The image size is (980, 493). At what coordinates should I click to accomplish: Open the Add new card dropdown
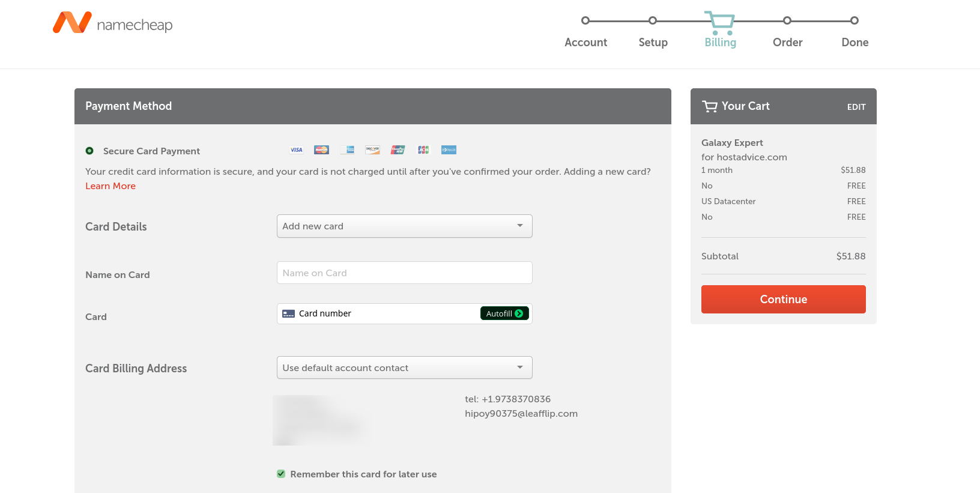tap(405, 226)
